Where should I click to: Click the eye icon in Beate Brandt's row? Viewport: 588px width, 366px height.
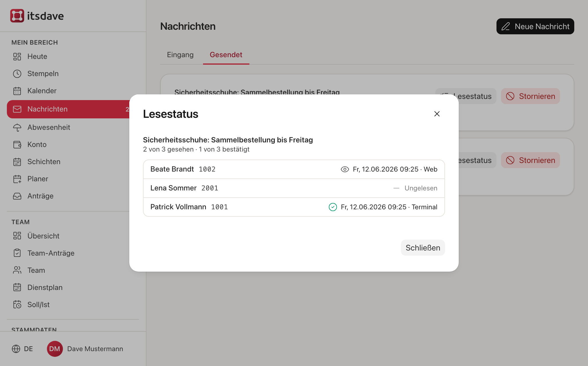coord(345,169)
